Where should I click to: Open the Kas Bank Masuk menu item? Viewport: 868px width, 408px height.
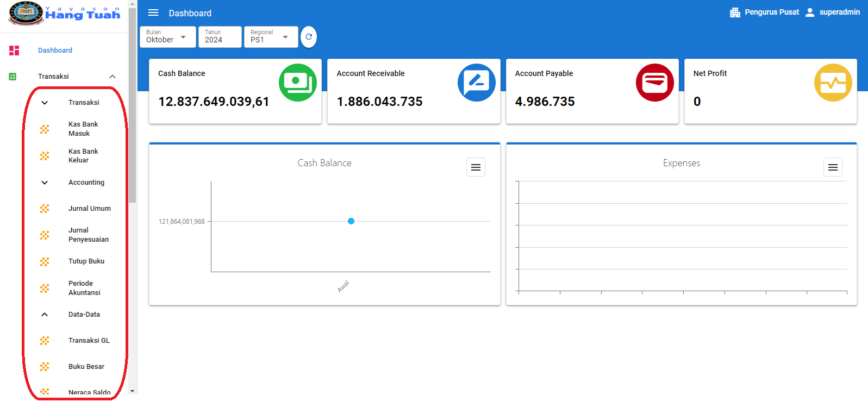(83, 129)
